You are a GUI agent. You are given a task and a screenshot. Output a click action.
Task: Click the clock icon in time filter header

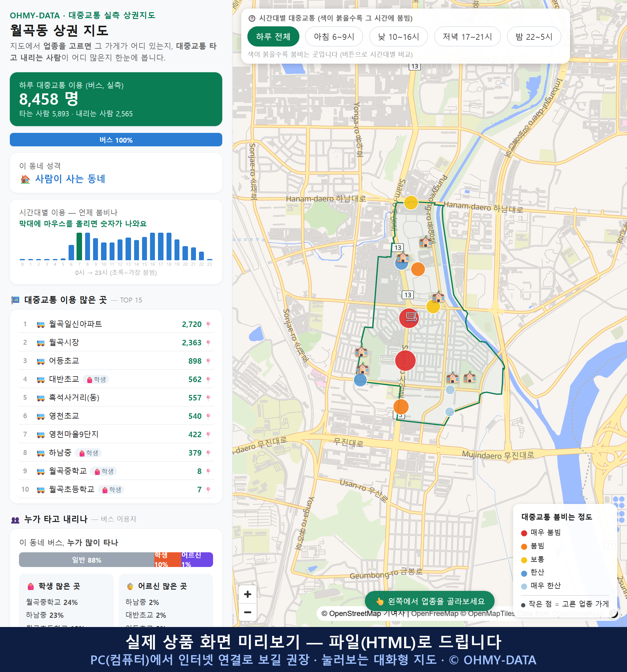[252, 18]
